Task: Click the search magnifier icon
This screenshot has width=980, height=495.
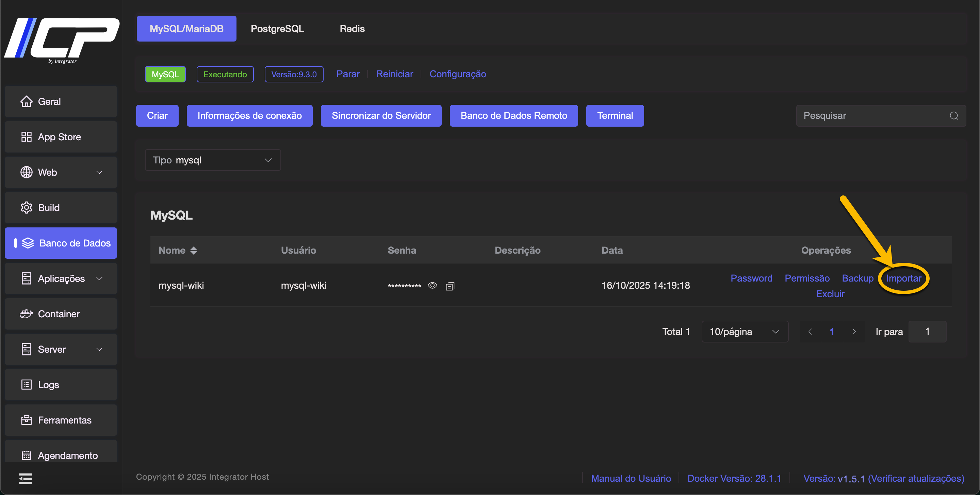Action: coord(954,116)
